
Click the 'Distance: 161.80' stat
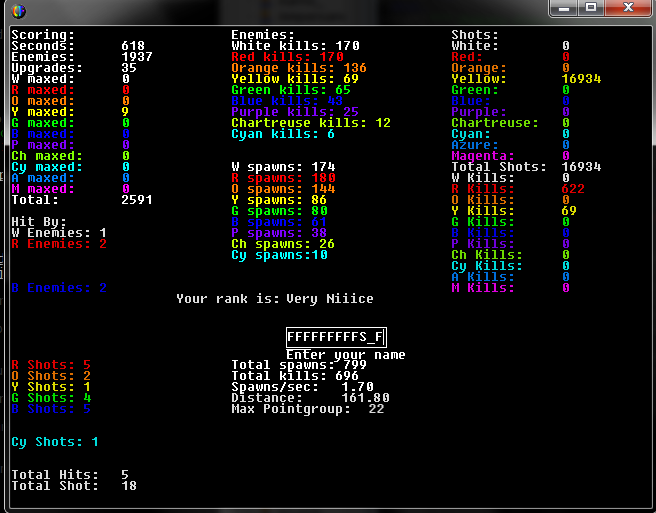click(x=310, y=398)
